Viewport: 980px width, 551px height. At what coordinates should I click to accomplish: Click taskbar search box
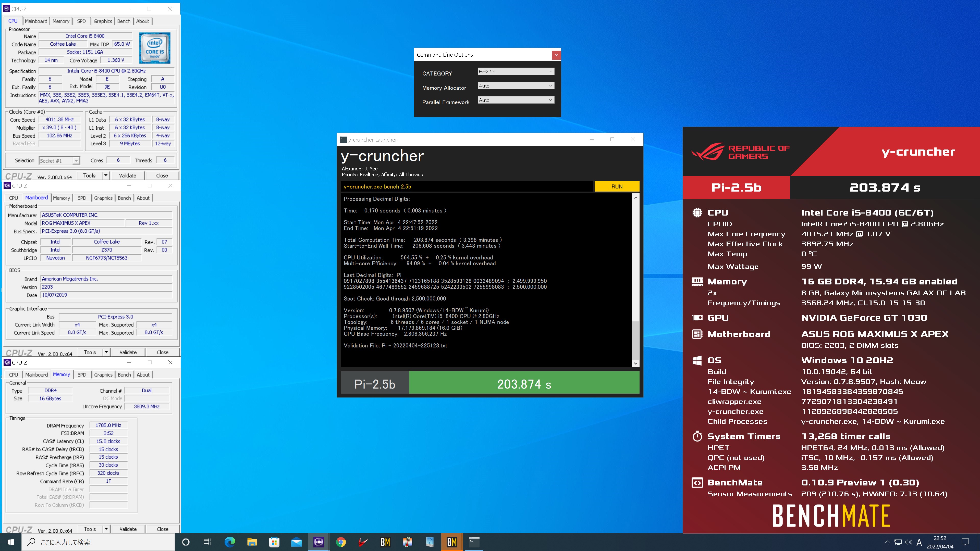98,542
